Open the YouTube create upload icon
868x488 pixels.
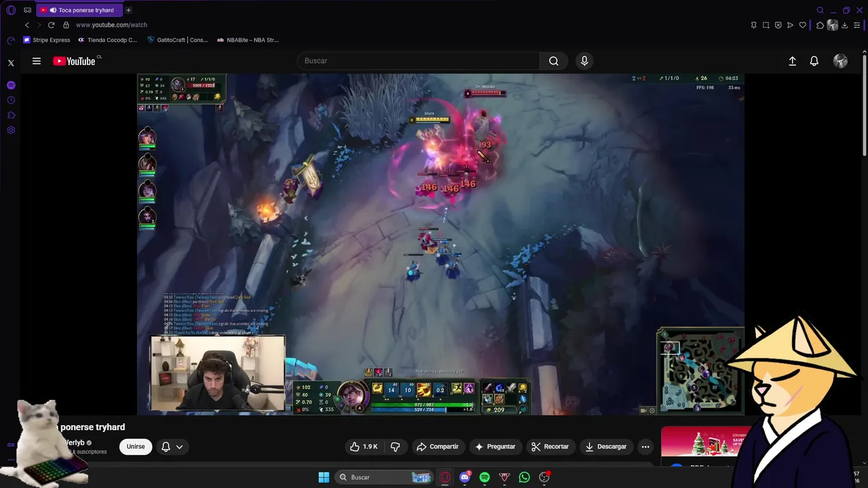pos(792,61)
